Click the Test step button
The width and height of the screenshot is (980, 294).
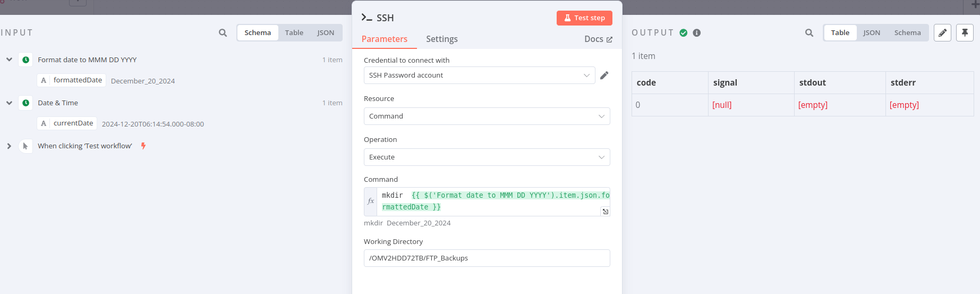584,18
